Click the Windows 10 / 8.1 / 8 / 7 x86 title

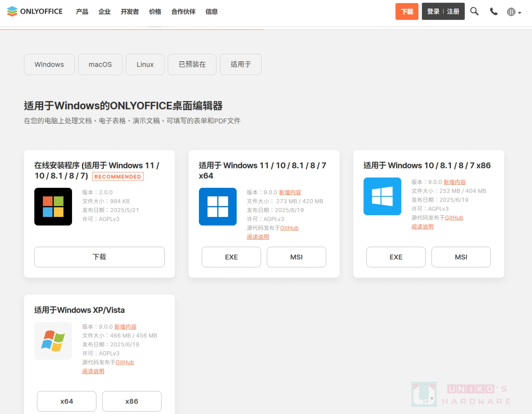(x=427, y=166)
